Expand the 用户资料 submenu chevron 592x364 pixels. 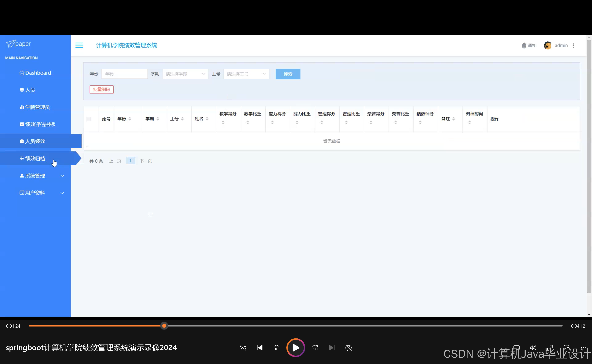(62, 193)
